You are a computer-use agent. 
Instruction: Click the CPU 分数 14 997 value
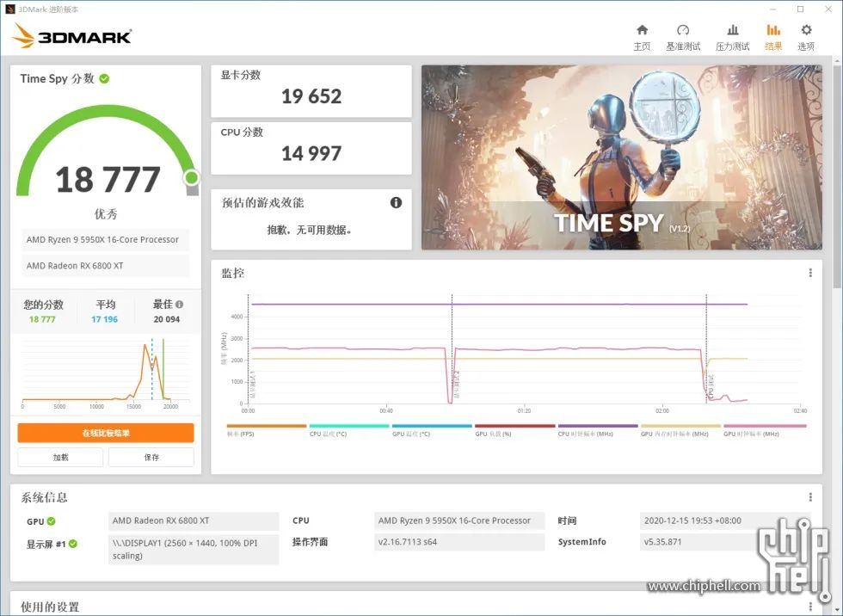pyautogui.click(x=311, y=154)
